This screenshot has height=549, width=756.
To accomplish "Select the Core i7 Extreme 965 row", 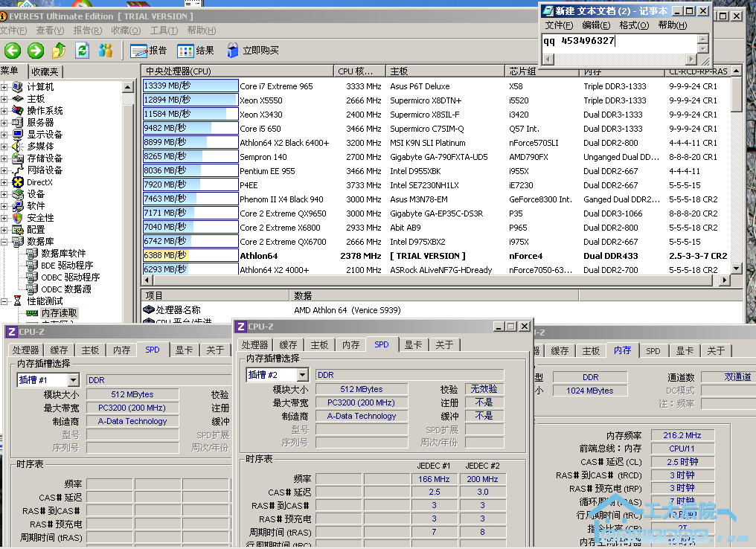I will click(x=436, y=86).
